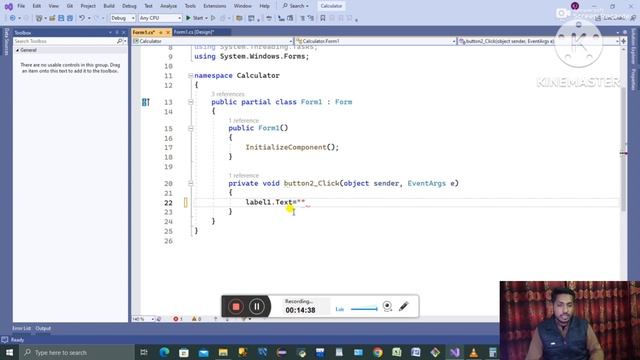
Task: Collapse the Form1 class block
Action: tap(190, 102)
